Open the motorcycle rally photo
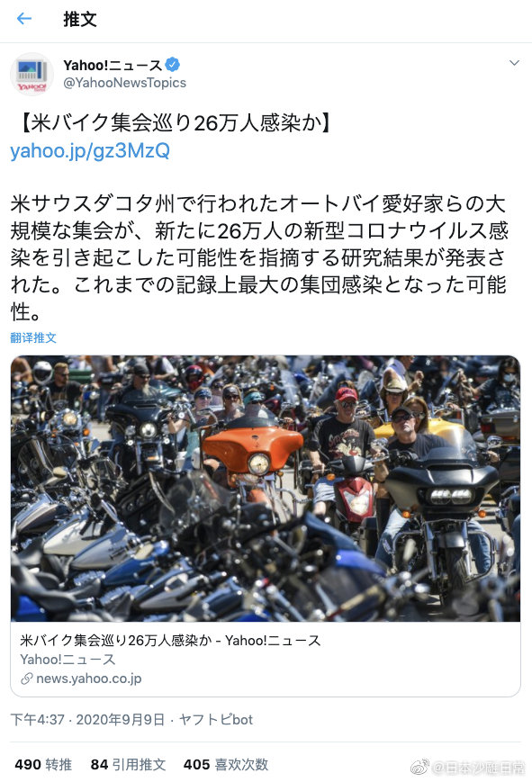532x782 pixels. coord(266,489)
